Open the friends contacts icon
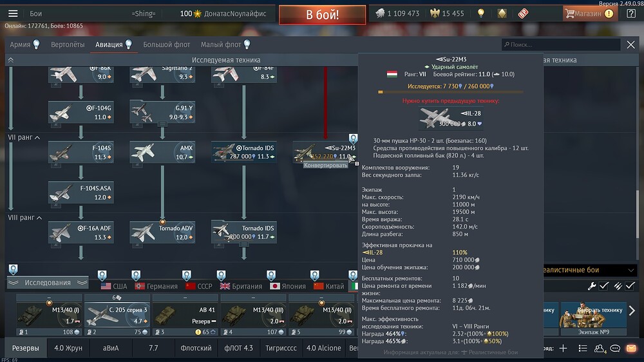644x362 pixels. 599,348
